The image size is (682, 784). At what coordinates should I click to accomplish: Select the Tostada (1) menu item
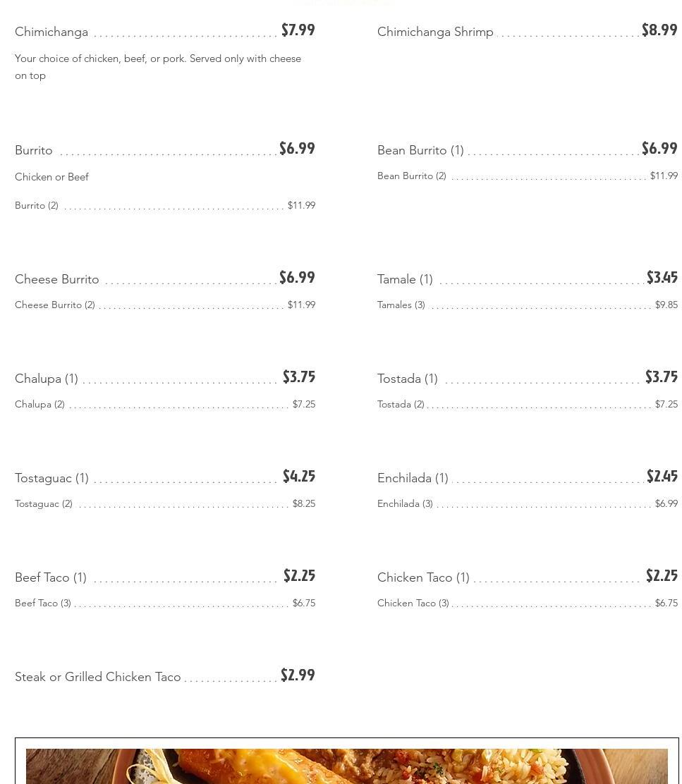(x=408, y=379)
